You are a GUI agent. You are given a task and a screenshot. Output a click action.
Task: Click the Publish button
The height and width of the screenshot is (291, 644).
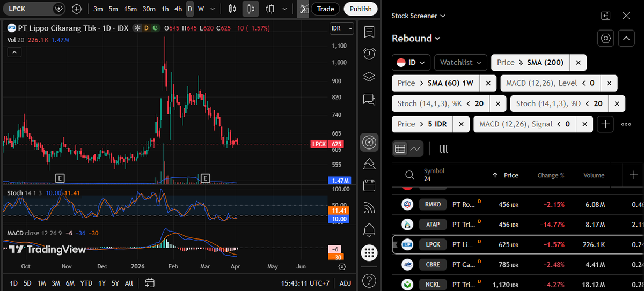click(360, 9)
